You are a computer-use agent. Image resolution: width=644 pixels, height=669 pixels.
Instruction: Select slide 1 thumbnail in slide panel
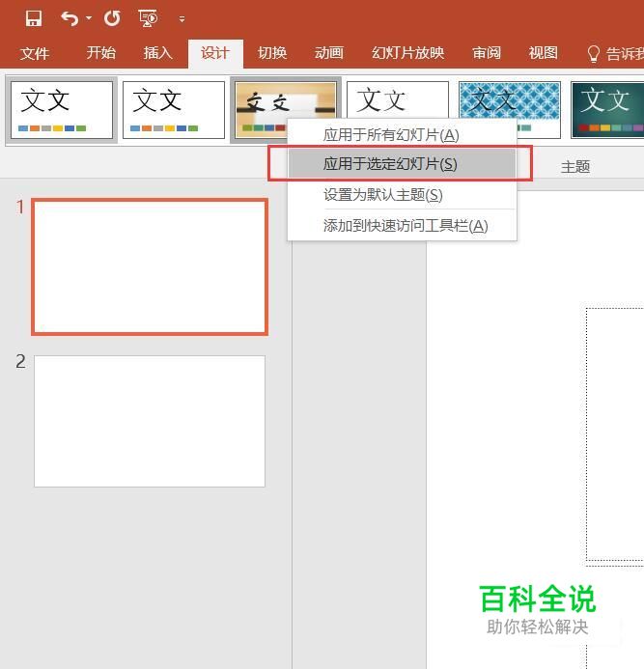pyautogui.click(x=150, y=266)
